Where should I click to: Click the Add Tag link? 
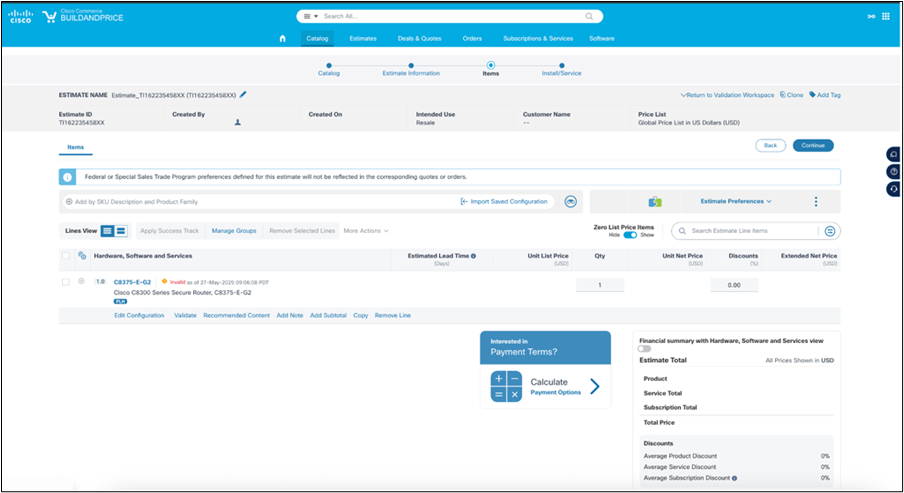824,95
